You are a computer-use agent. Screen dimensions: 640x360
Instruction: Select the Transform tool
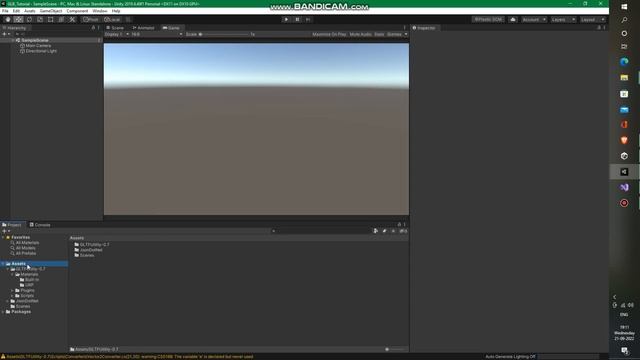coord(61,19)
